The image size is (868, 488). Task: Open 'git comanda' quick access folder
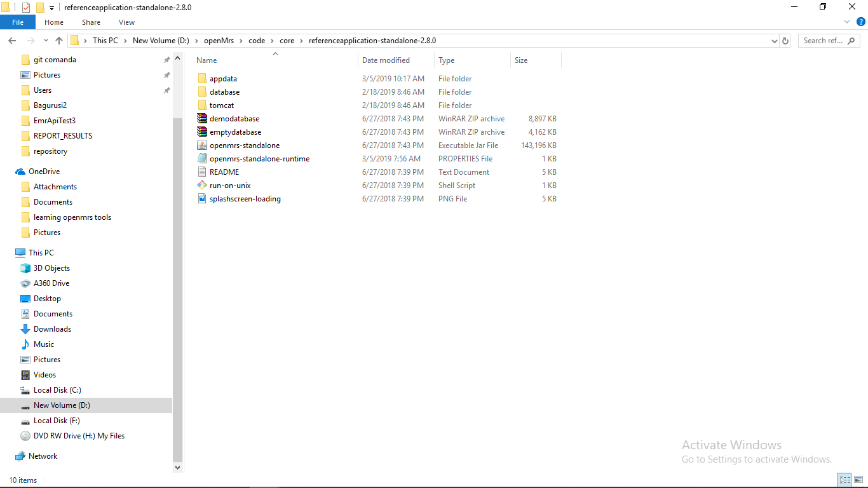tap(55, 60)
